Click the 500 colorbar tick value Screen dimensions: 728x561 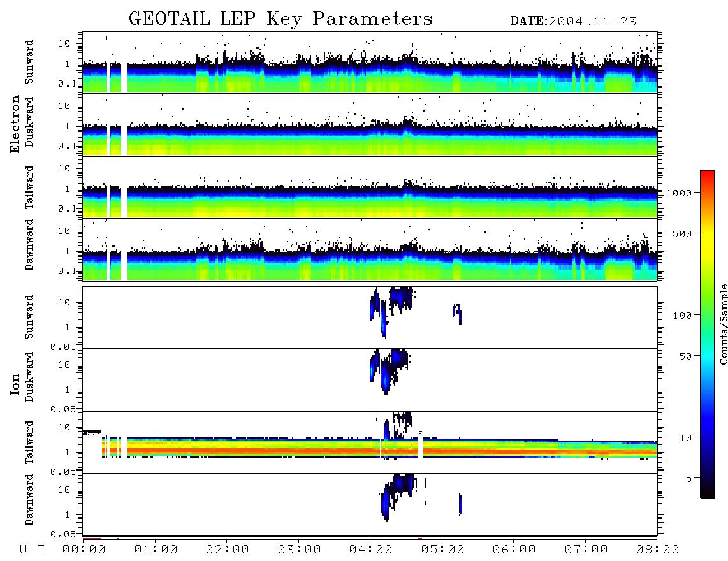tap(683, 233)
